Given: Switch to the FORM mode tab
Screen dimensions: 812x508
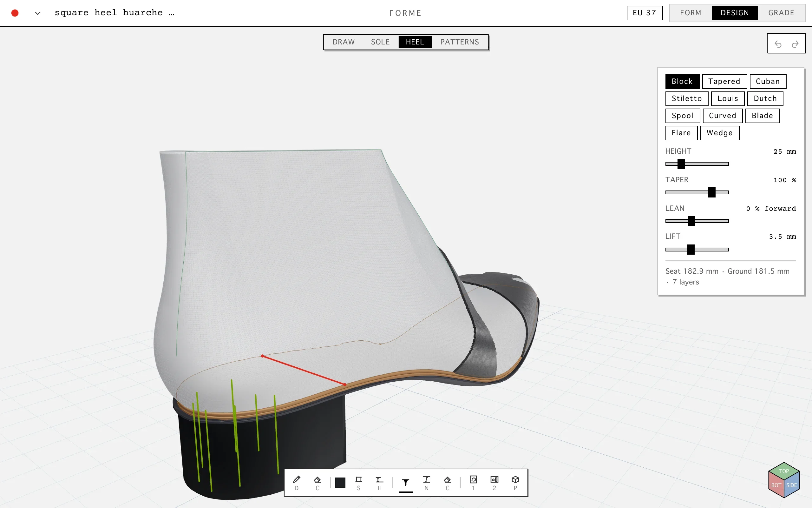Looking at the screenshot, I should 691,13.
